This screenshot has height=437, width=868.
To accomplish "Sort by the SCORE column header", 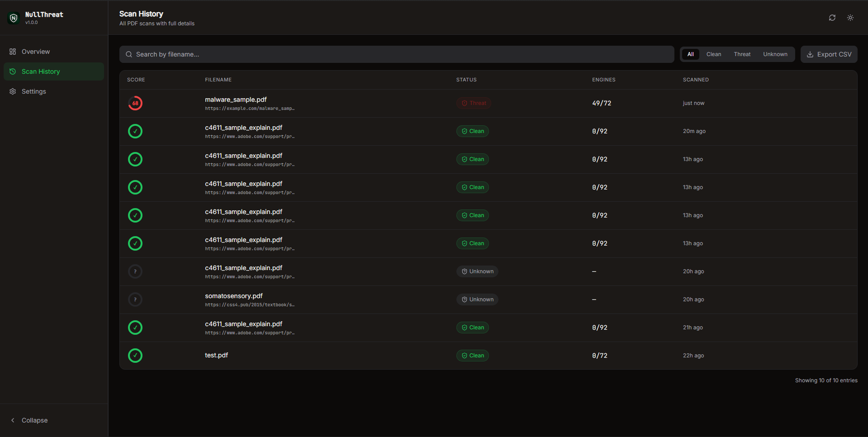I will pos(136,80).
